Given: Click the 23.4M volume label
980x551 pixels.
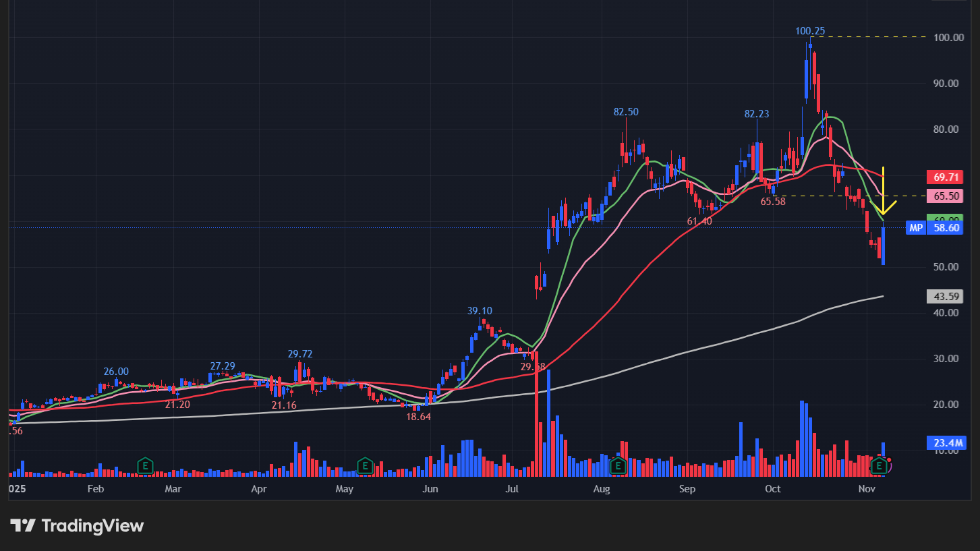Looking at the screenshot, I should pyautogui.click(x=947, y=443).
